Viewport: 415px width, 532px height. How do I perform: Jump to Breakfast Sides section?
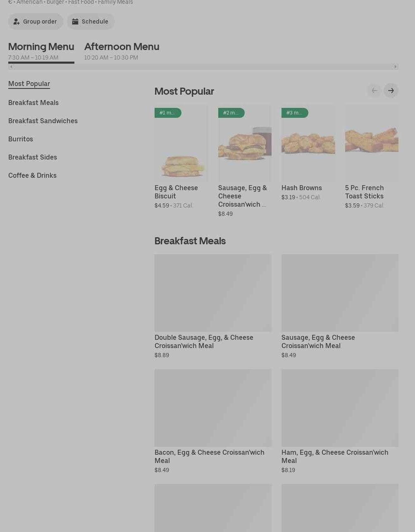tap(33, 157)
